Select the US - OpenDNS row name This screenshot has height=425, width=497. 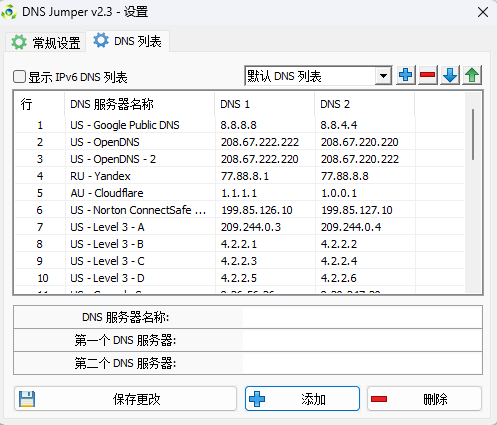point(105,142)
